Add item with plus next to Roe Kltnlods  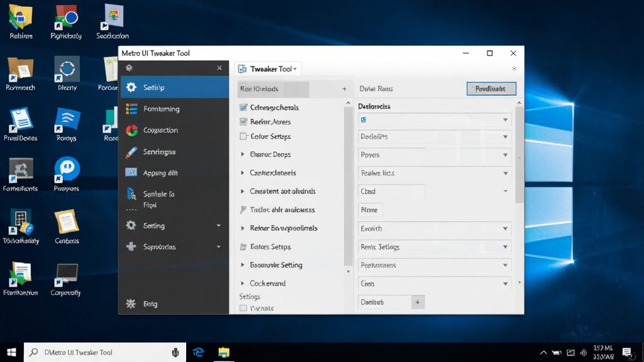pyautogui.click(x=344, y=89)
